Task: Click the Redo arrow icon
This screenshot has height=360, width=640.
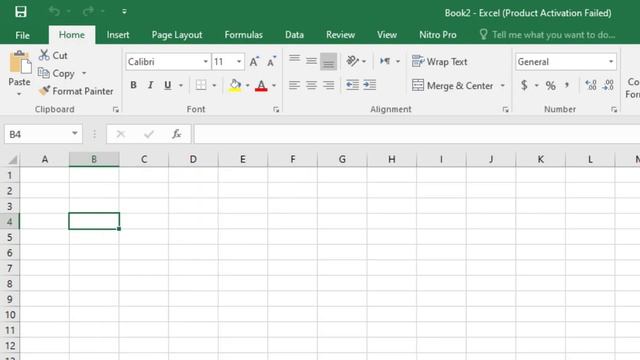Action: (88, 11)
